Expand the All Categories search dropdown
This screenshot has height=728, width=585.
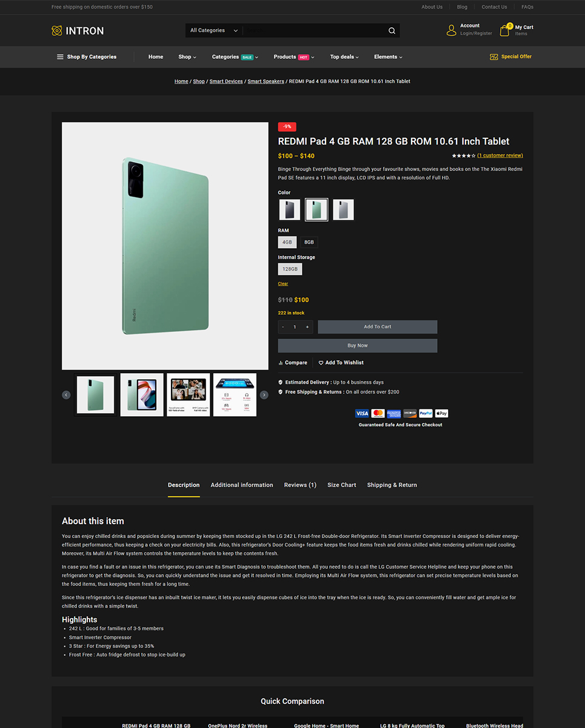pos(214,30)
